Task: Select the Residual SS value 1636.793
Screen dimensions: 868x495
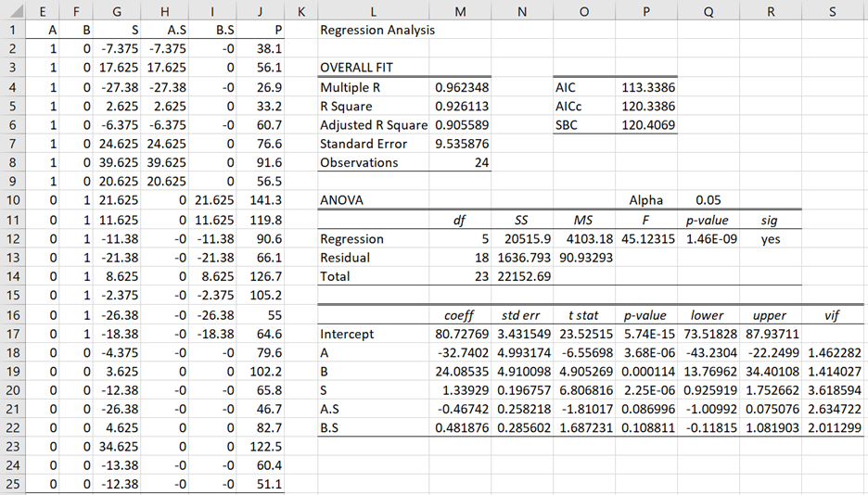Action: coord(524,258)
